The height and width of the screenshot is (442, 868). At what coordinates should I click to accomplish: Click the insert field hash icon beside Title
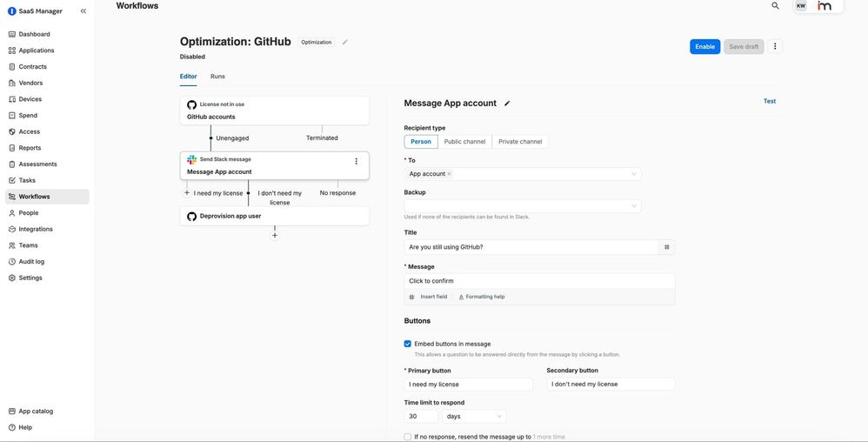pyautogui.click(x=667, y=247)
